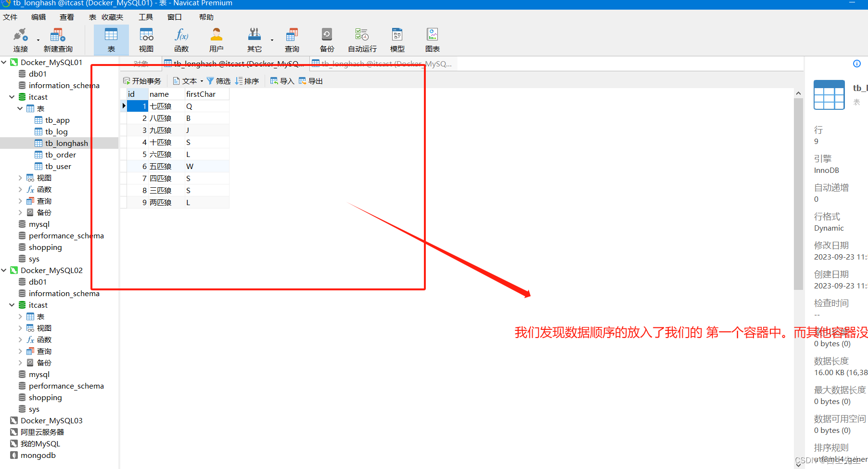
Task: Collapse the Tables (表) node under Docker_MySQL01
Action: (20, 108)
